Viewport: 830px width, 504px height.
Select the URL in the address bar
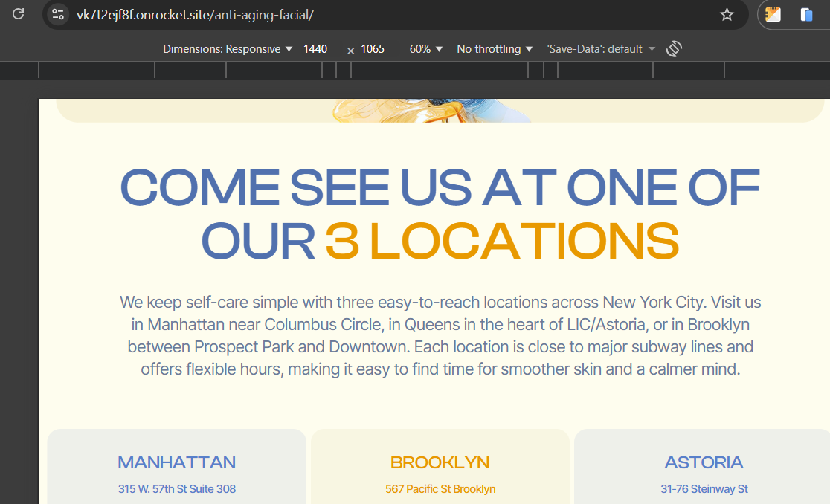[195, 15]
